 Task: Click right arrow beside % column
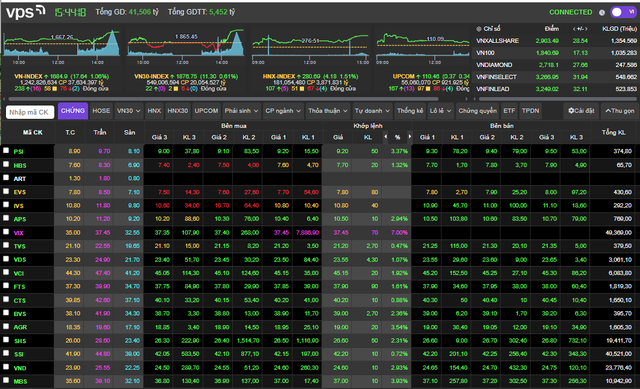click(x=409, y=137)
